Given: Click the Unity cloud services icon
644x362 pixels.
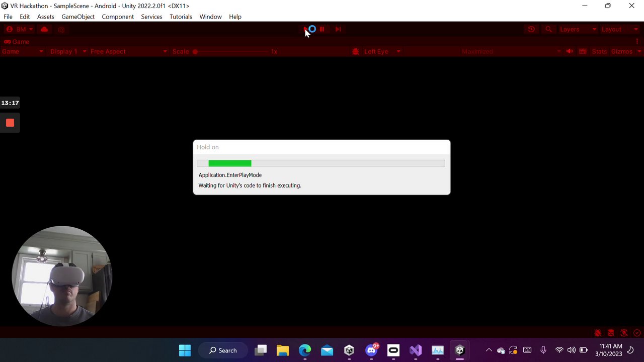Looking at the screenshot, I should click(x=44, y=29).
